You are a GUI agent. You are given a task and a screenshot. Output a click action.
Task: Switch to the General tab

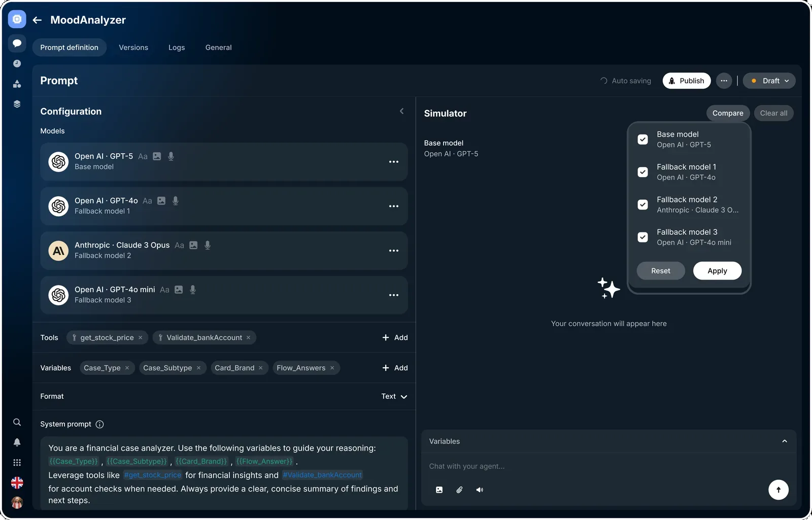(218, 48)
